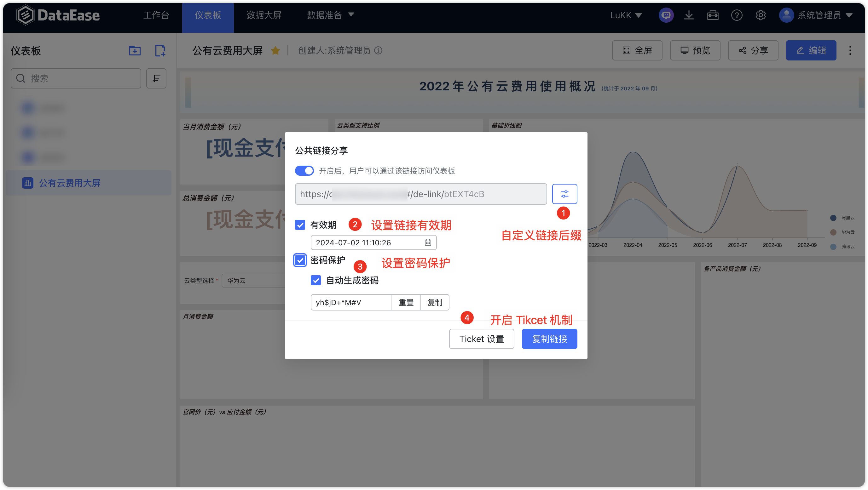Open the toolbox icon in header
Viewport: 868px width, 490px height.
pos(713,15)
